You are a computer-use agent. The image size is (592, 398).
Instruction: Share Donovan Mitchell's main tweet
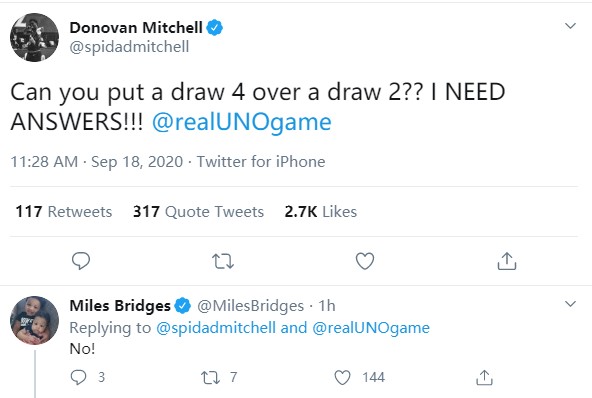[x=507, y=261]
